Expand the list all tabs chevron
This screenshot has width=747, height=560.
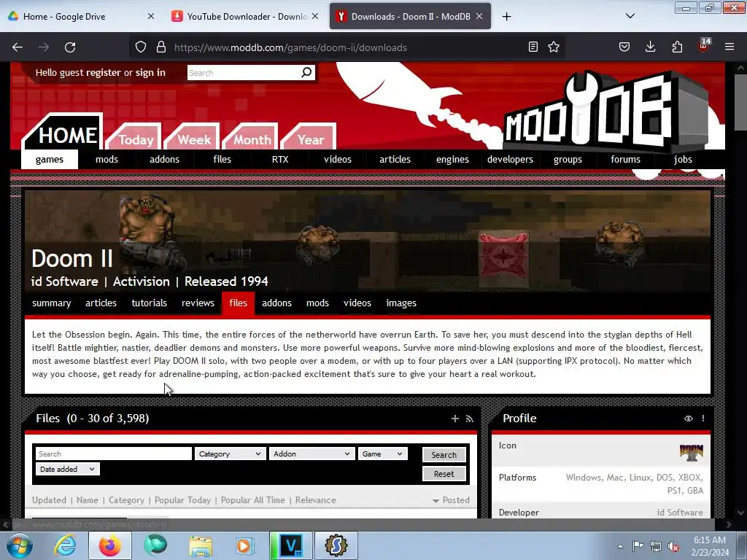pyautogui.click(x=630, y=16)
